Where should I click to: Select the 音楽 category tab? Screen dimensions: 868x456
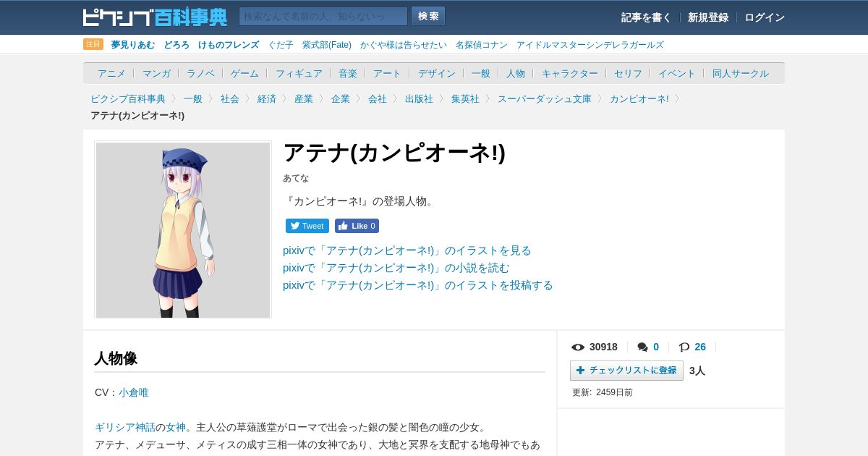coord(348,73)
